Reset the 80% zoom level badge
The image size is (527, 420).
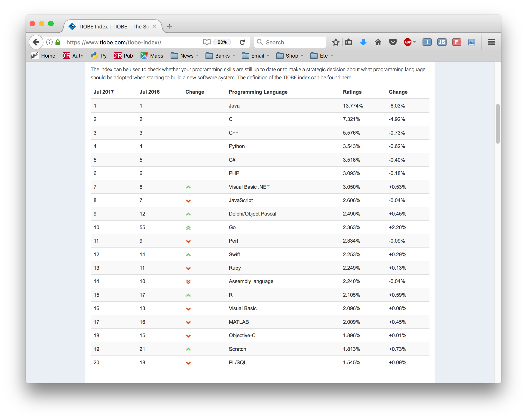click(x=222, y=42)
